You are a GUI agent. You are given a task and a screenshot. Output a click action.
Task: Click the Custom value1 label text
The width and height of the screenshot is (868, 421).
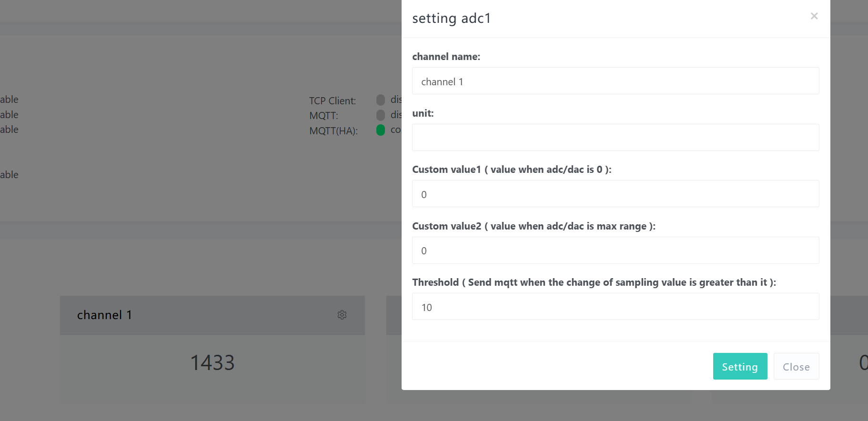(x=511, y=170)
